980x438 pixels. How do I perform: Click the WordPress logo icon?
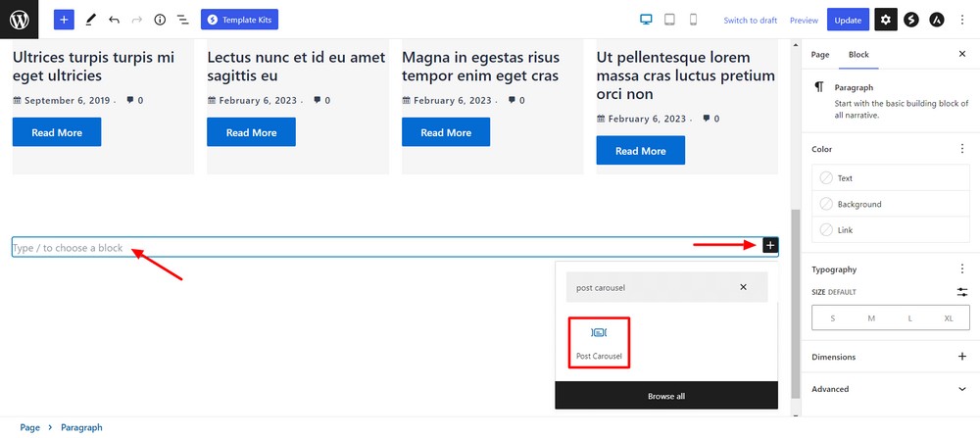pos(19,20)
